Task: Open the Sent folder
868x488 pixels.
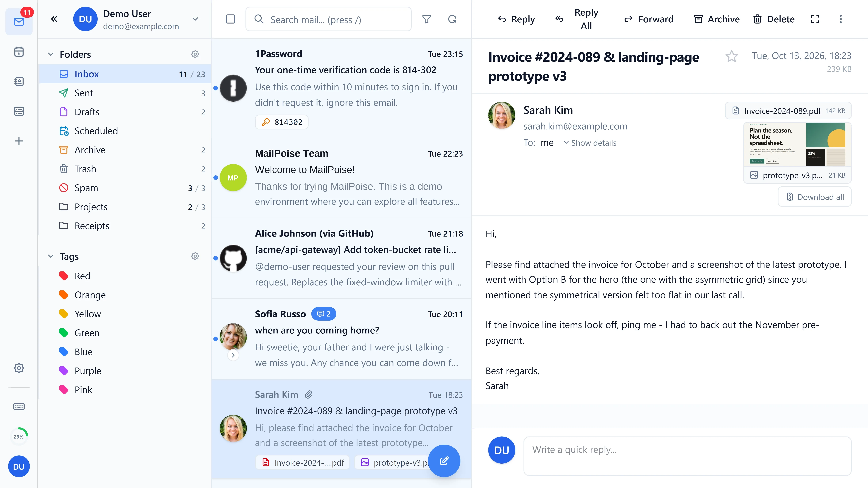Action: tap(125, 93)
